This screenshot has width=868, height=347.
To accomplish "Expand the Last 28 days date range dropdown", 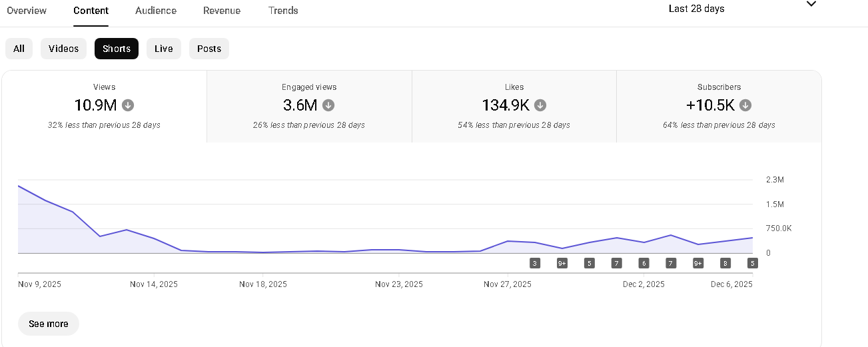I will click(x=811, y=5).
